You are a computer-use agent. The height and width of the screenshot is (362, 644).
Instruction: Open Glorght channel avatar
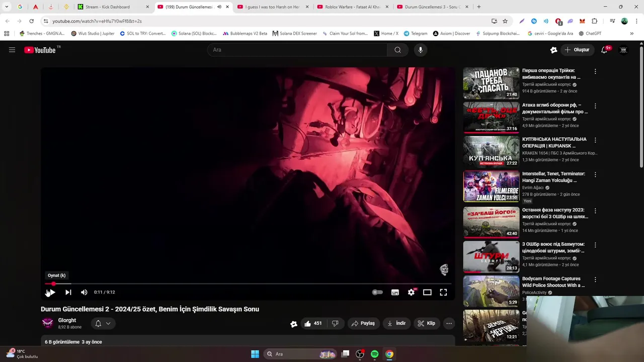click(x=48, y=323)
